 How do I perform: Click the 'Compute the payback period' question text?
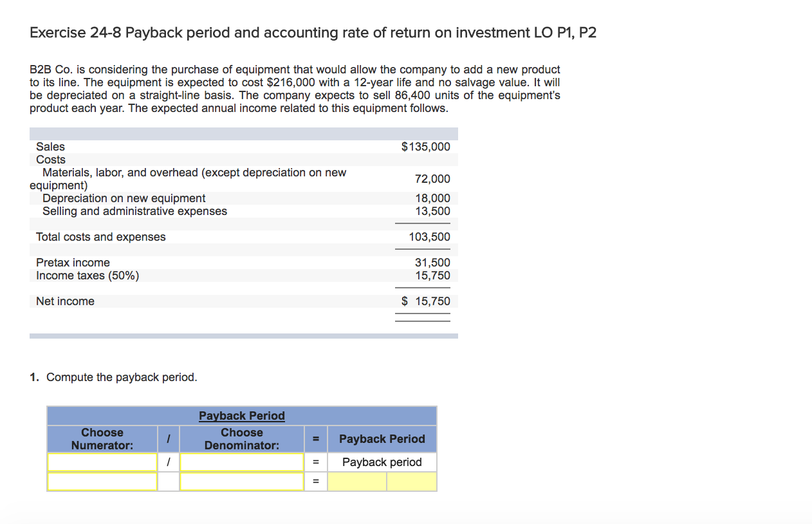tap(122, 377)
